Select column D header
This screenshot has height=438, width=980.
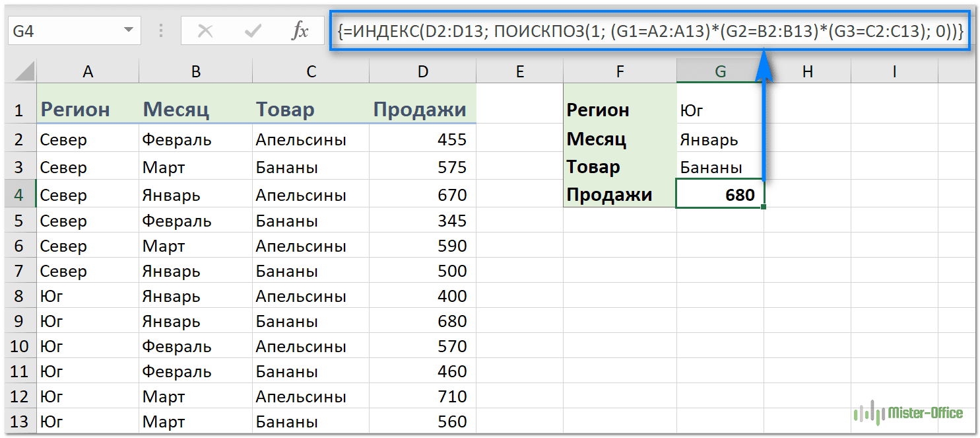(x=422, y=72)
